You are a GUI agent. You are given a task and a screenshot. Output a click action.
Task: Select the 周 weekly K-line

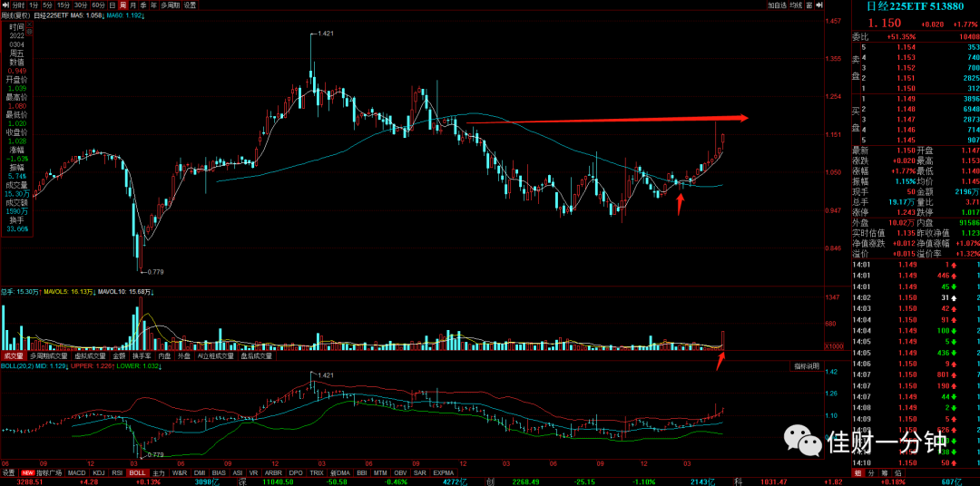[123, 5]
